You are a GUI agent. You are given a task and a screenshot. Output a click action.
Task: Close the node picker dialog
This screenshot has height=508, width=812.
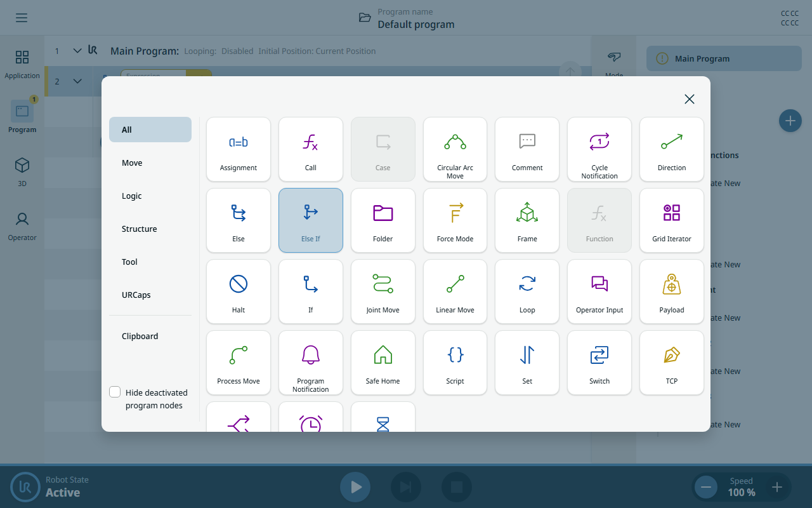tap(690, 99)
